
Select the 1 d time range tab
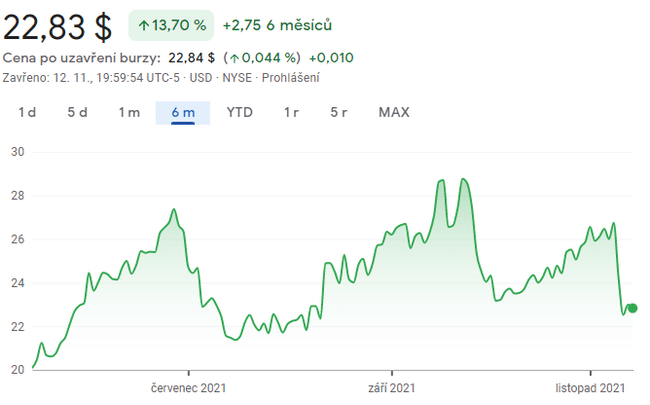27,112
